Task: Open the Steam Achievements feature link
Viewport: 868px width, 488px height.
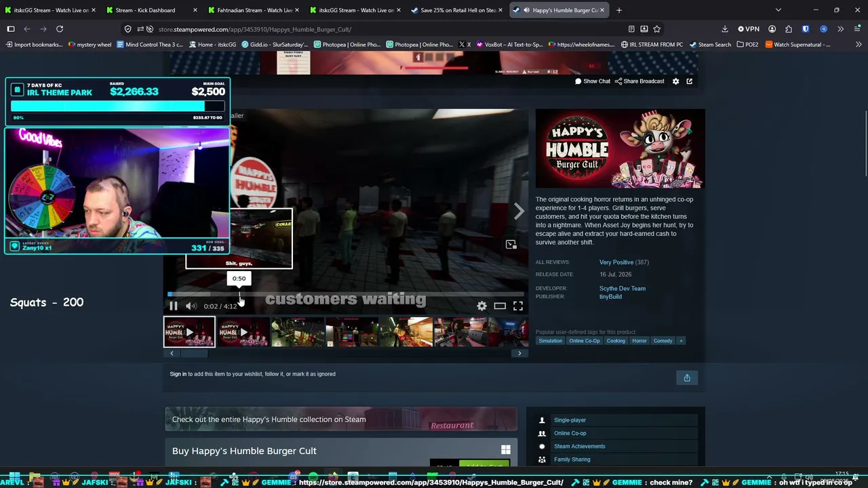Action: click(x=580, y=447)
